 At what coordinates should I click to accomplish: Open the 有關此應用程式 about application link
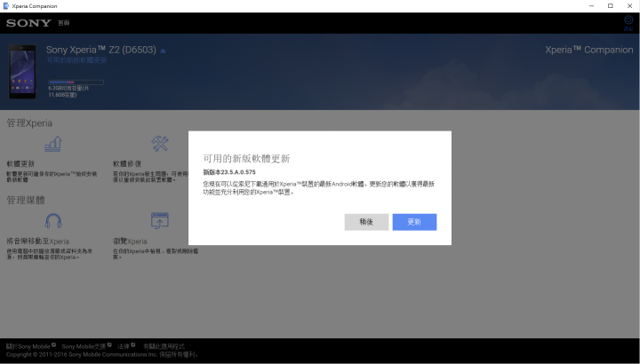pyautogui.click(x=164, y=346)
